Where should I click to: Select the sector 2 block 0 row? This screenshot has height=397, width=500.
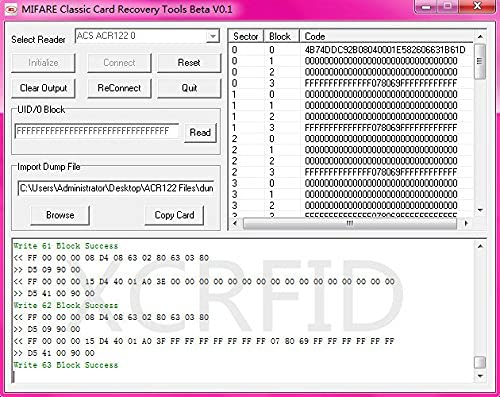[351, 139]
